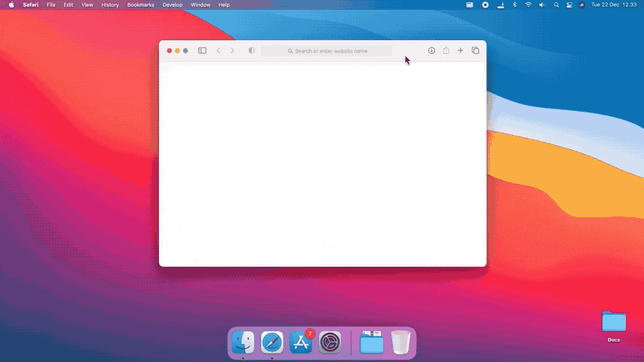
Task: Open the View menu
Action: click(87, 5)
